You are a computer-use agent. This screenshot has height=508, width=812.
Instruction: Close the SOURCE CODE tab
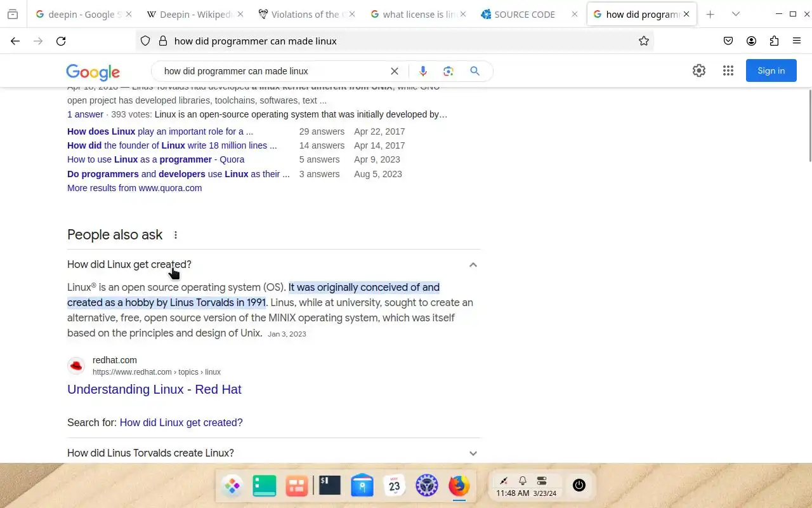575,14
